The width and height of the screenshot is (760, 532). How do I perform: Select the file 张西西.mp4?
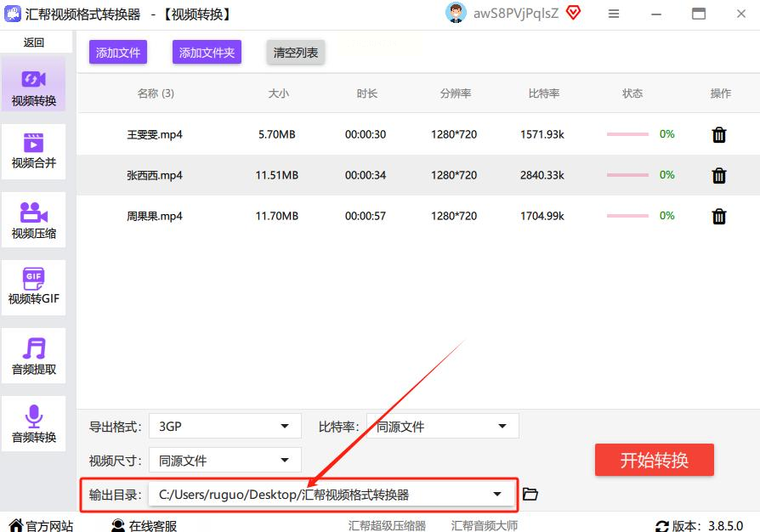pos(155,175)
